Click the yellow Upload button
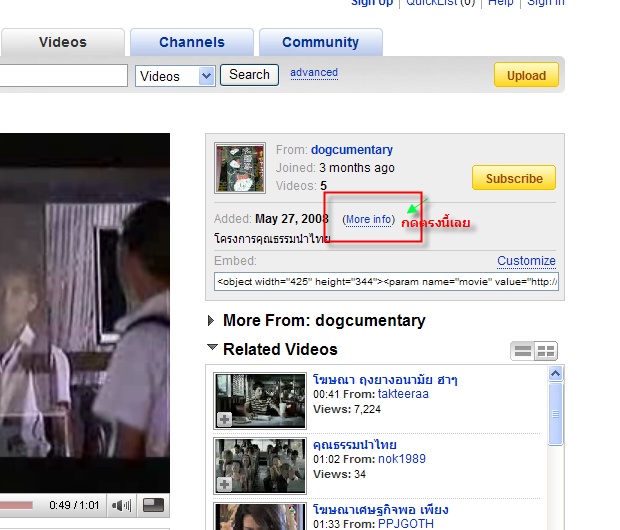Viewport: 620px width, 530px height. pyautogui.click(x=526, y=75)
